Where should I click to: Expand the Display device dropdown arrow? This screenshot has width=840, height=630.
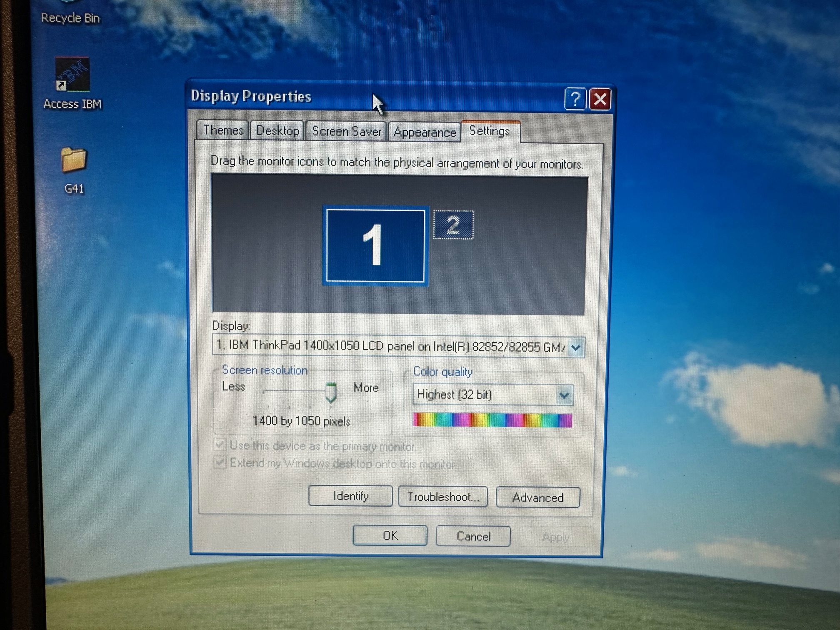(x=576, y=347)
